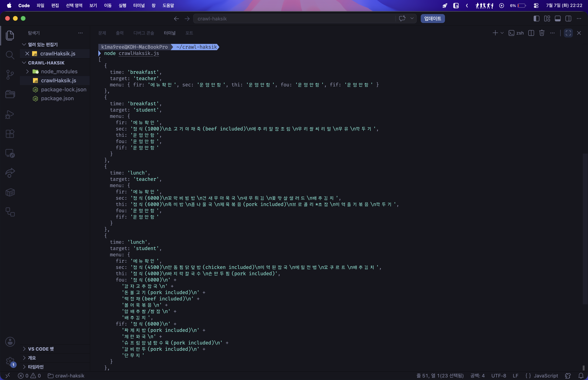Open the new terminal profile dropdown arrow

502,33
